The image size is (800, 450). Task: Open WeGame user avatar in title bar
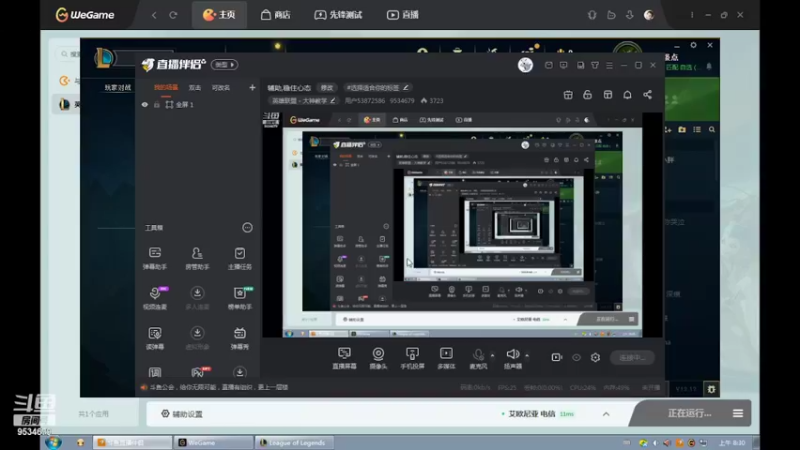point(649,15)
